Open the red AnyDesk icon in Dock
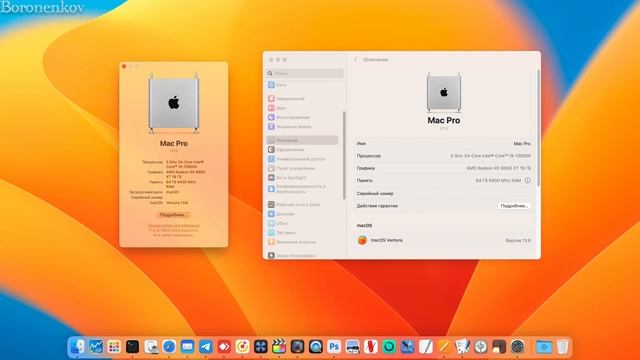Image resolution: width=640 pixels, height=360 pixels. (224, 347)
